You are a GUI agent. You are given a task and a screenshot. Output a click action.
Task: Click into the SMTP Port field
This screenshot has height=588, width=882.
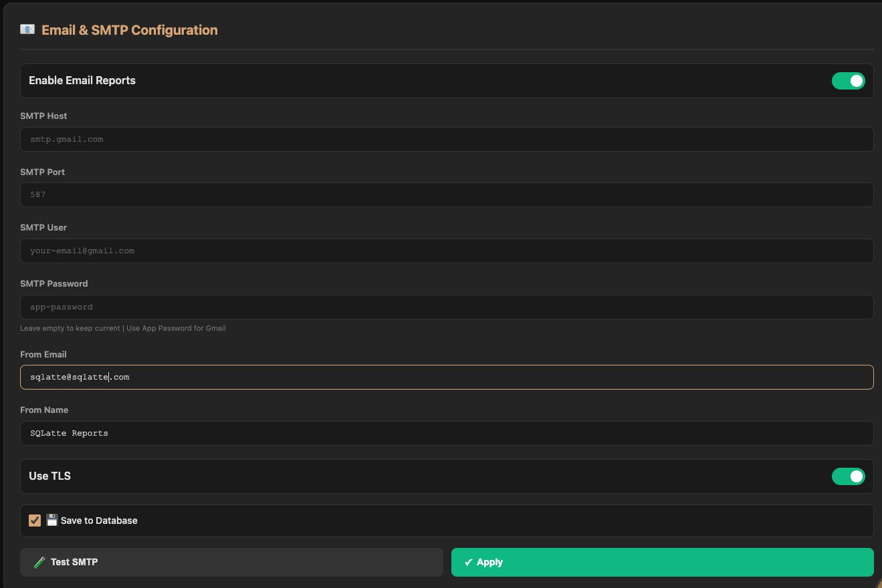pos(447,195)
